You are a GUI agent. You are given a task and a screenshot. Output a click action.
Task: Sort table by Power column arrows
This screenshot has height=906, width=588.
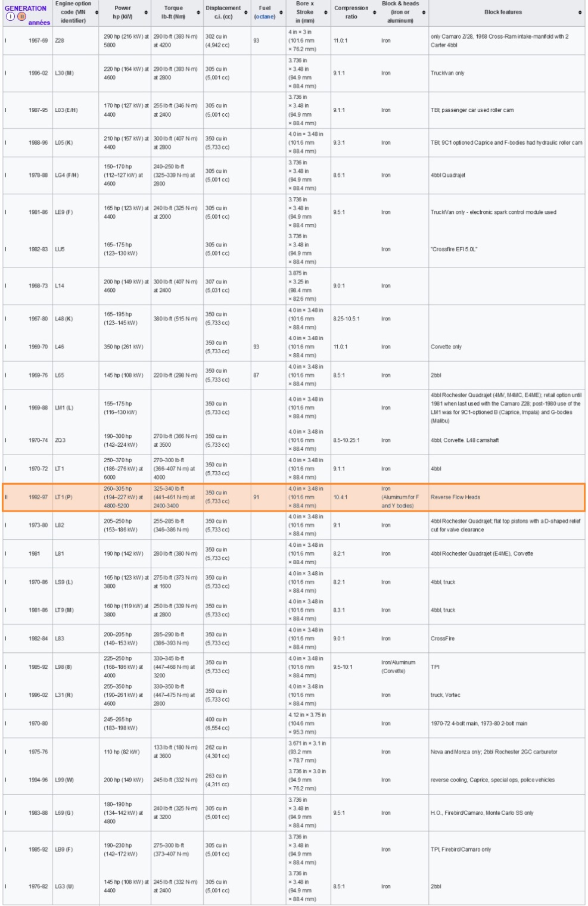click(x=146, y=13)
